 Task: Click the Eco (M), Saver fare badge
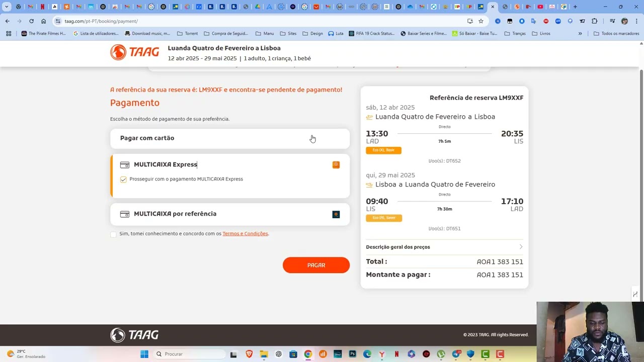pos(384,218)
